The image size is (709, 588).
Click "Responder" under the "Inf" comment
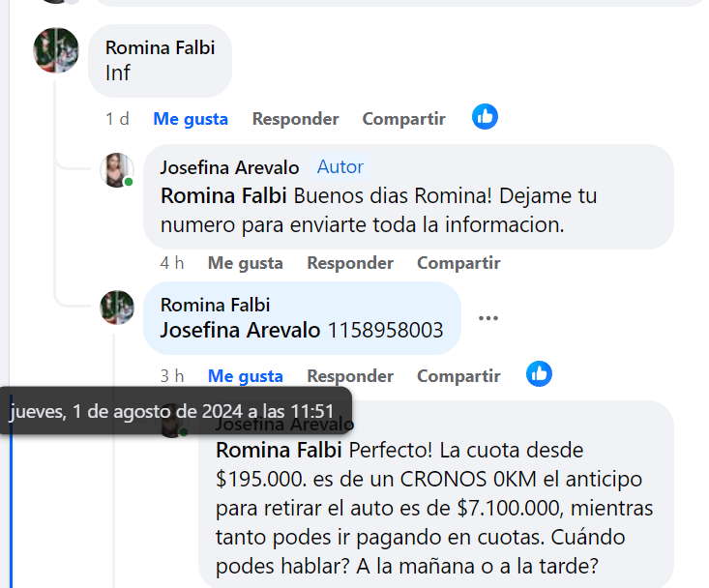click(295, 119)
